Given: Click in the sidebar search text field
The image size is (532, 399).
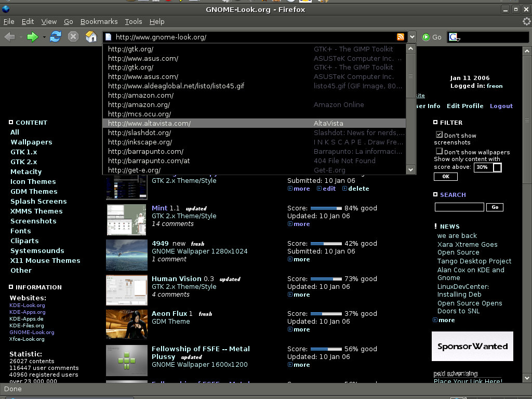Looking at the screenshot, I should coord(459,207).
